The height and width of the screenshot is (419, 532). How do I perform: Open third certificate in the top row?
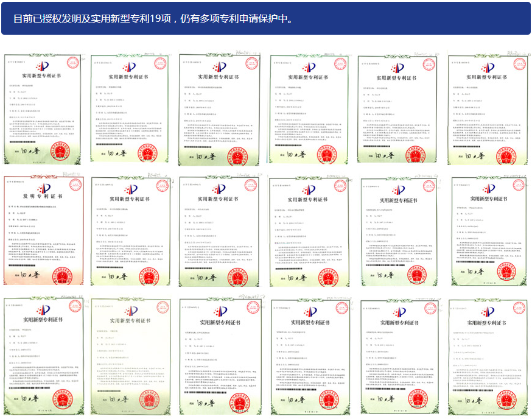tap(219, 110)
